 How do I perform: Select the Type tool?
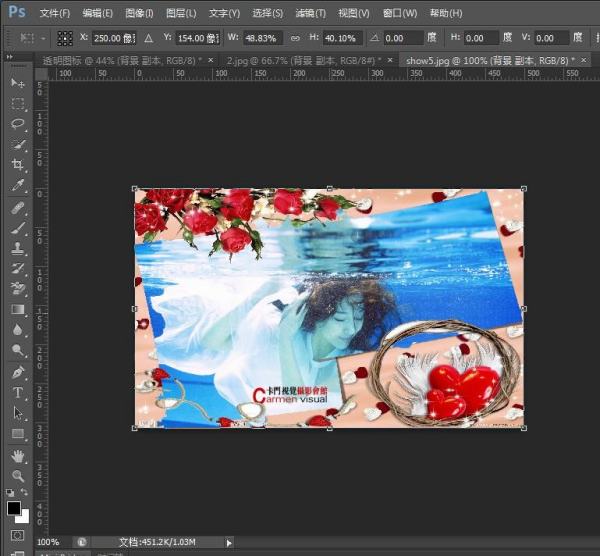coord(17,393)
